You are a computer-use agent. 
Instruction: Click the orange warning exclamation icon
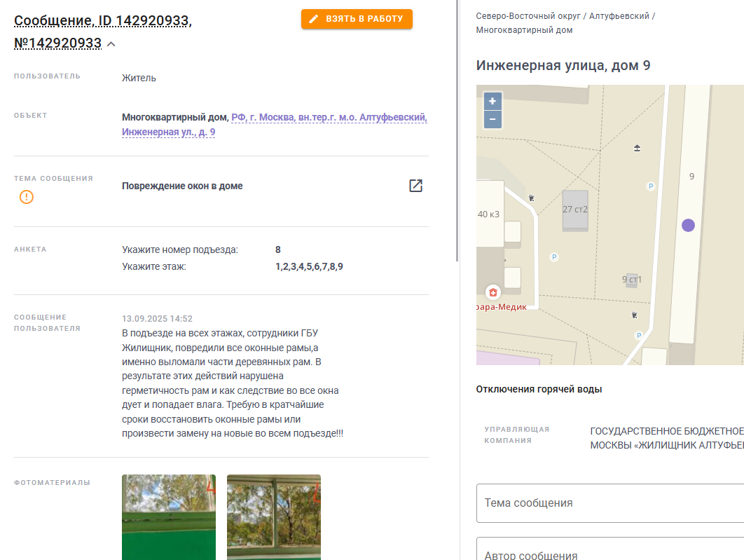27,197
